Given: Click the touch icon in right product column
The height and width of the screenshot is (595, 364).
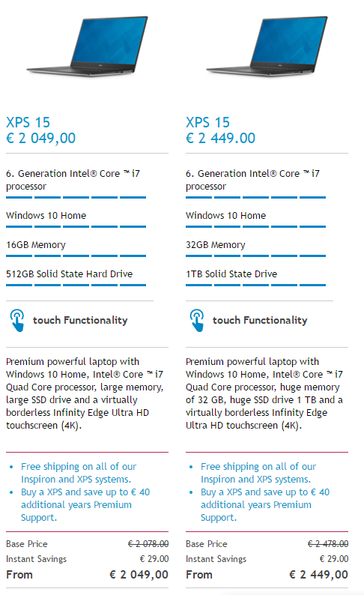Looking at the screenshot, I should coord(197,320).
